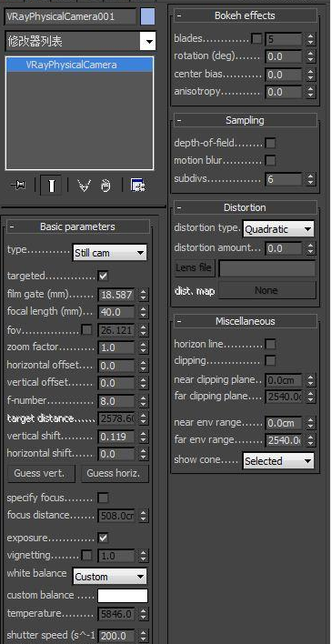
Task: Click the lens file path field
Action: pos(267,268)
